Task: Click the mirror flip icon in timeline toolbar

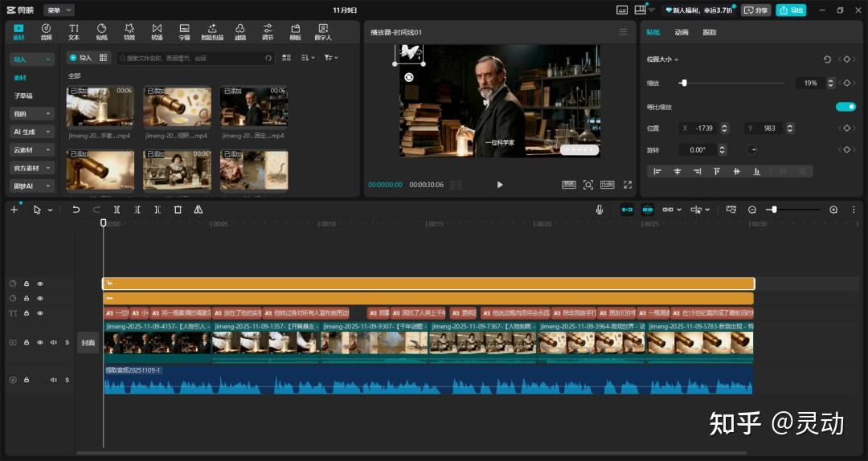Action: click(199, 210)
